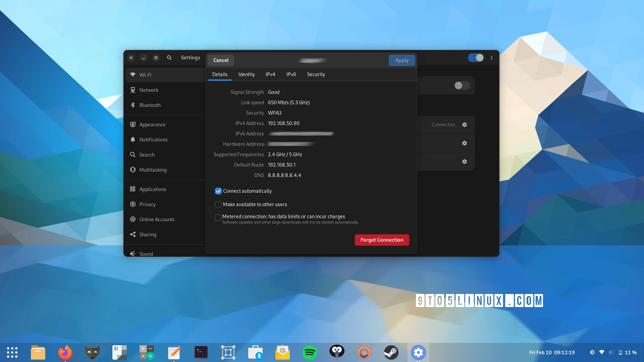Click the volume icon in the taskbar
This screenshot has width=644, height=362.
point(611,352)
